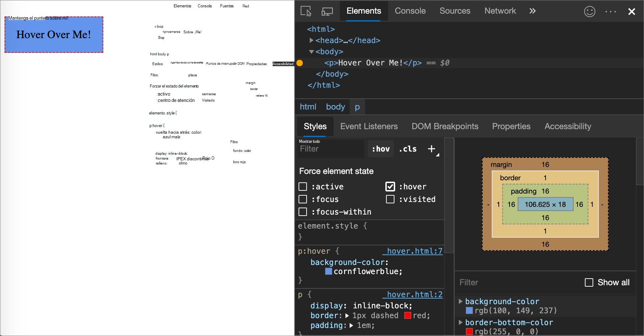Click the cornflowerblue color swatch
This screenshot has width=644, height=336.
[x=328, y=271]
